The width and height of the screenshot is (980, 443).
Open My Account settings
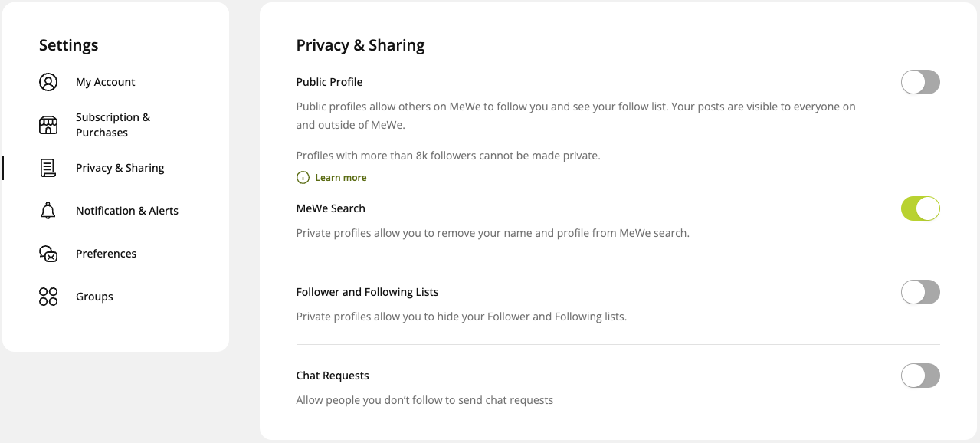tap(106, 82)
